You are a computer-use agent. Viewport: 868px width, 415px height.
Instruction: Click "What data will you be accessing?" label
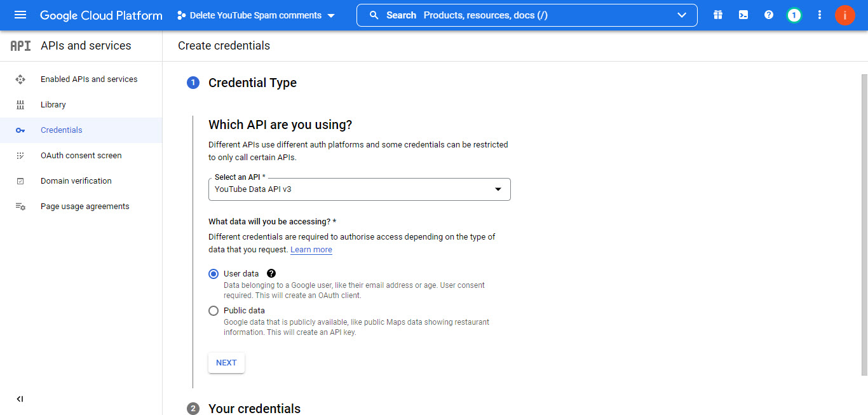click(272, 222)
